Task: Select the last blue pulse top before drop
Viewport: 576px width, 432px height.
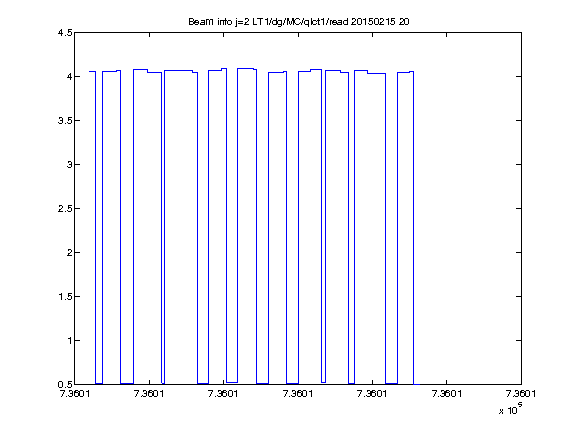Action: (406, 72)
